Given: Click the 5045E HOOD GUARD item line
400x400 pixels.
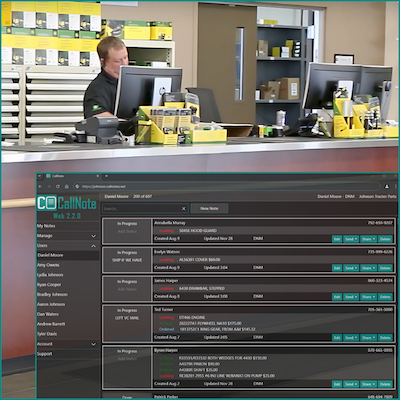Looking at the screenshot, I should click(x=198, y=231).
